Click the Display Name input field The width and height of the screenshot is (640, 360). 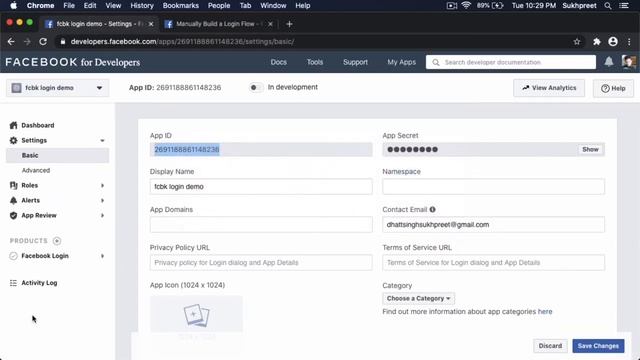click(261, 187)
